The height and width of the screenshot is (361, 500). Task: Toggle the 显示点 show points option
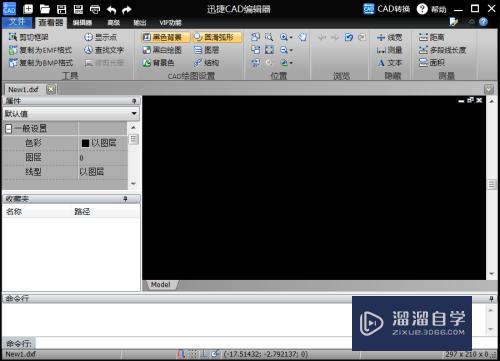pyautogui.click(x=100, y=37)
